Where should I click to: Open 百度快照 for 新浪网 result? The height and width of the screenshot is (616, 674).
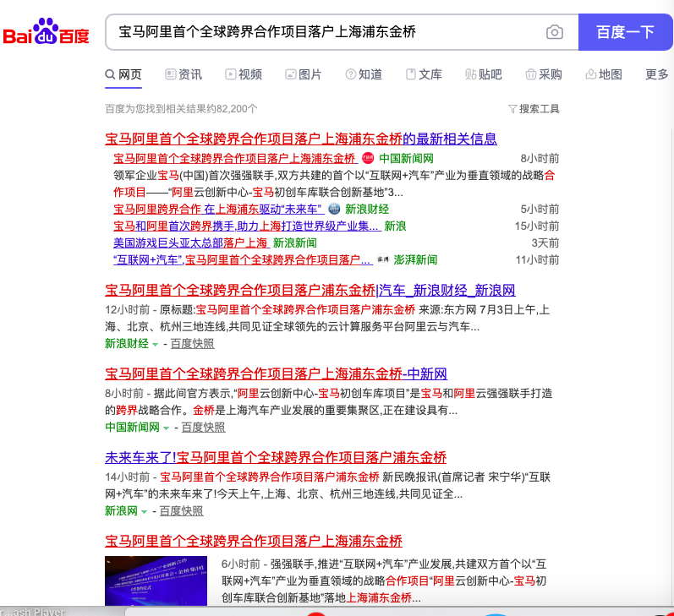(x=181, y=511)
